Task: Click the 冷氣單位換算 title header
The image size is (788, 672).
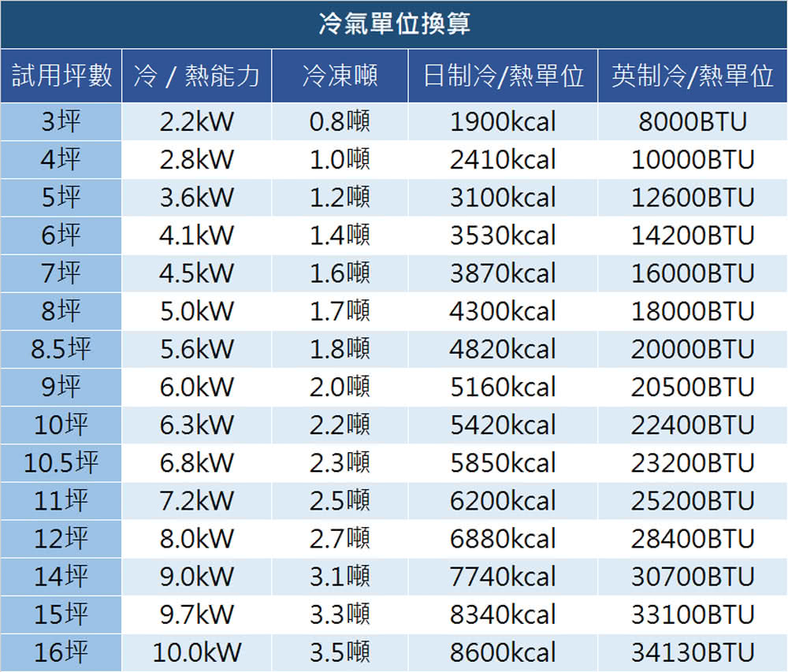Action: tap(394, 22)
